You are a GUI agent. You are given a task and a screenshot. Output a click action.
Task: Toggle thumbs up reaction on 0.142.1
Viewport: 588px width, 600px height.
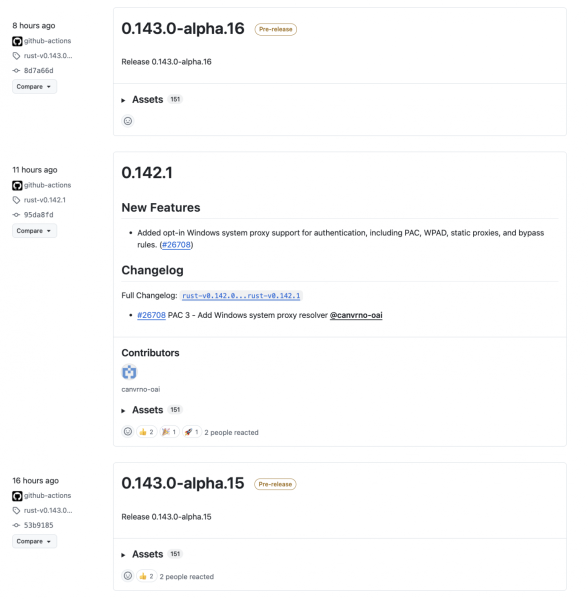point(147,432)
